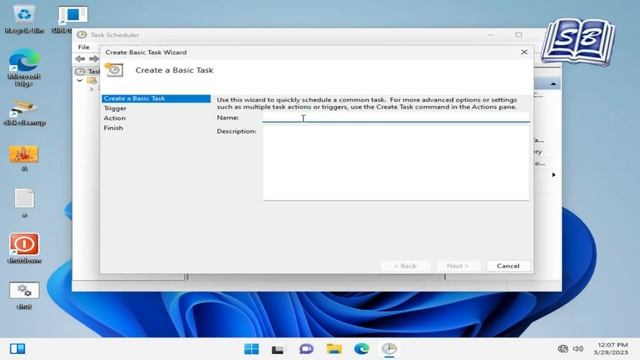
Task: Open the clock and date in taskbar
Action: (611, 349)
